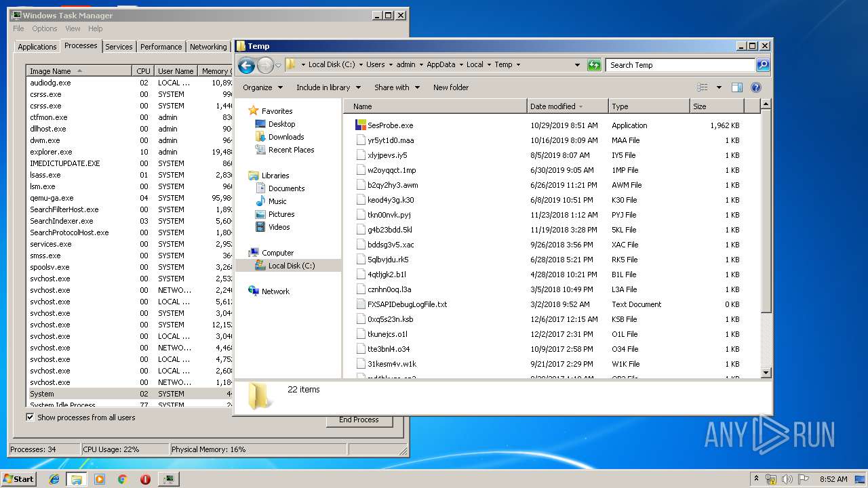
Task: Select yr5yt1d0.maa file
Action: coord(385,140)
